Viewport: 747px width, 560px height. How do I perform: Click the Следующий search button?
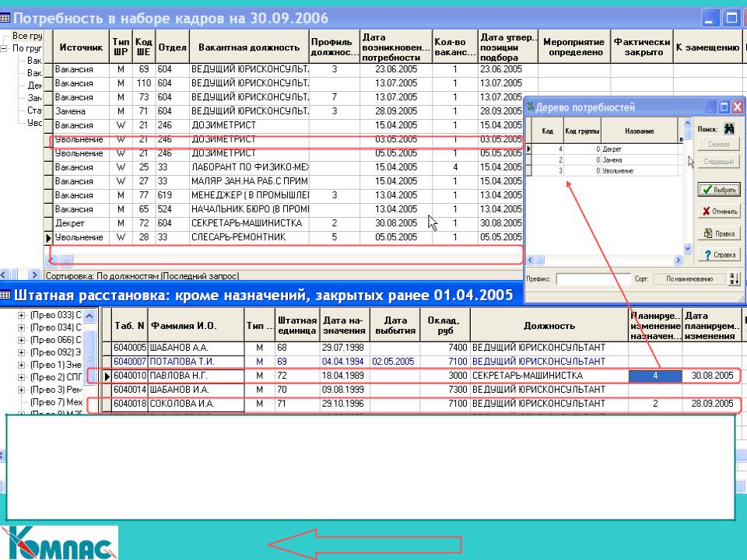click(718, 162)
